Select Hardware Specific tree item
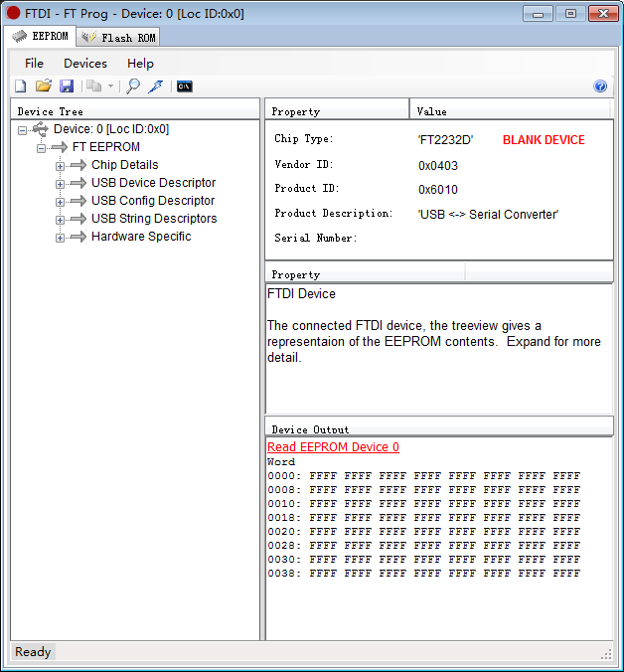 click(141, 237)
